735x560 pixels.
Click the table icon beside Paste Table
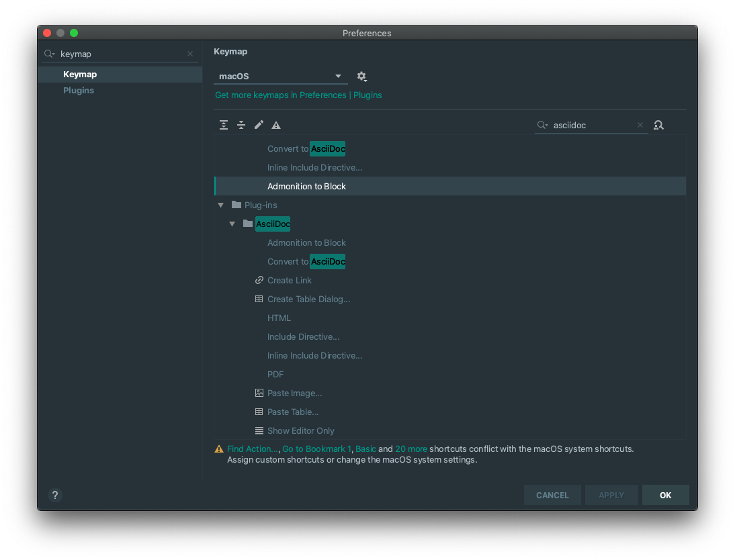(259, 412)
